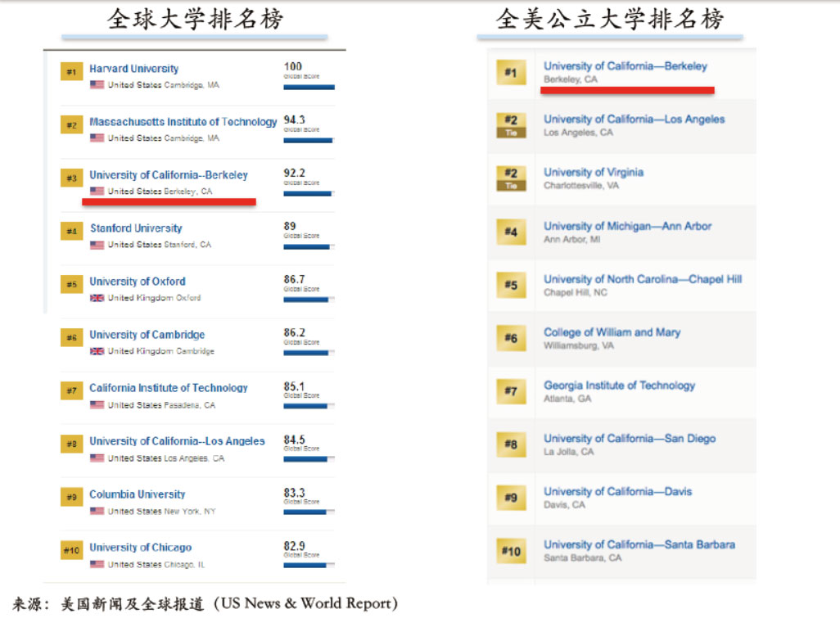Click the score bar under Harvard's 100 score

pos(309,88)
